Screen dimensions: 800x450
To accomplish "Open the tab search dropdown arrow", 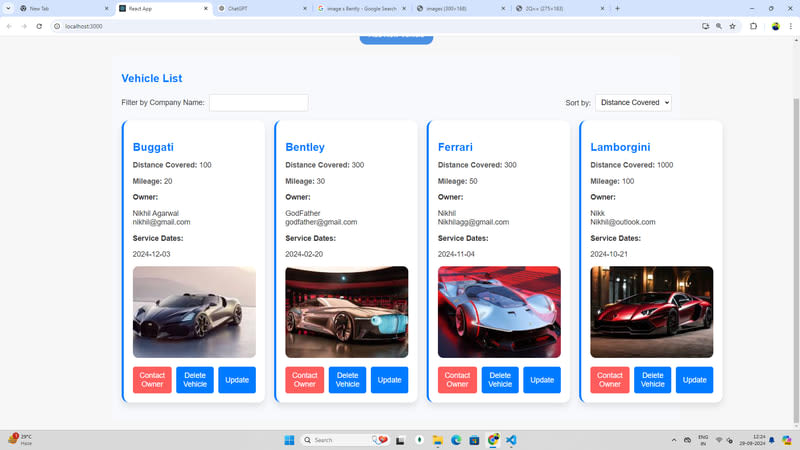I will [8, 8].
